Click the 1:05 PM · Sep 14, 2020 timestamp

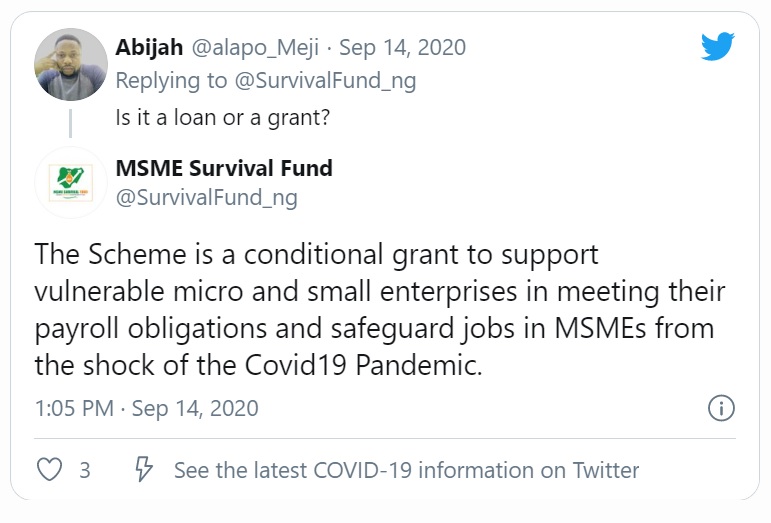146,408
